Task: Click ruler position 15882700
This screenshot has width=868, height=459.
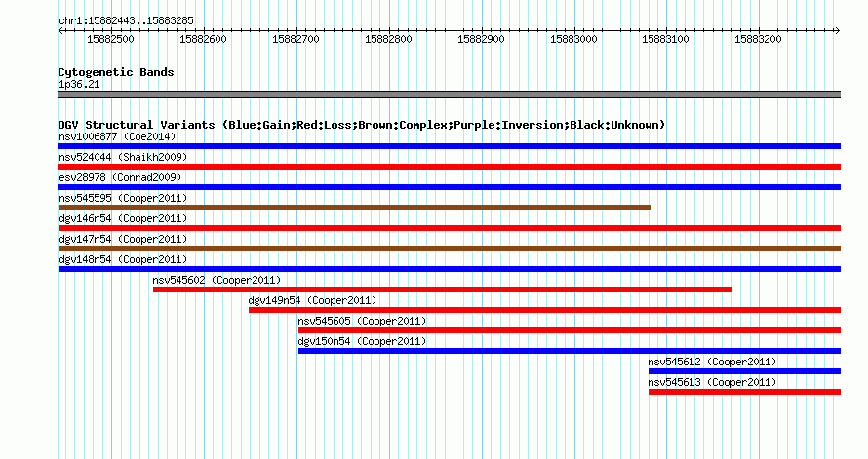Action: [296, 39]
